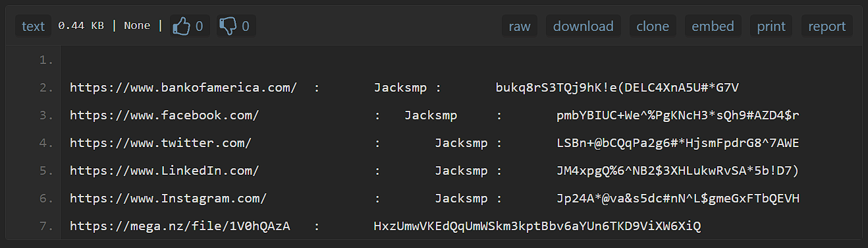Click the mega.nz file URL on line 7
The height and width of the screenshot is (248, 868).
[x=180, y=226]
